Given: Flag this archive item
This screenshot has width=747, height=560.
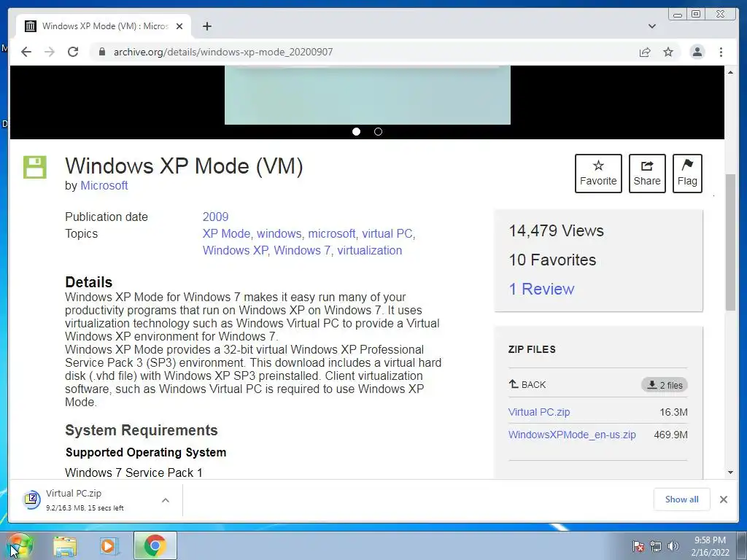Looking at the screenshot, I should [x=687, y=174].
